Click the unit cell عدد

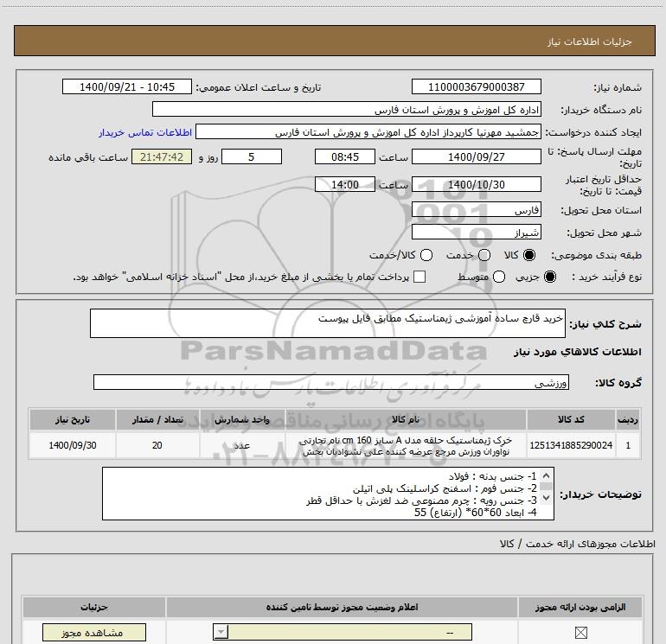click(242, 445)
